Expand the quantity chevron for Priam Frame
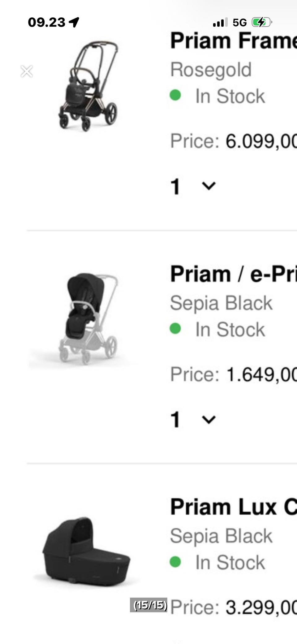 click(x=209, y=186)
